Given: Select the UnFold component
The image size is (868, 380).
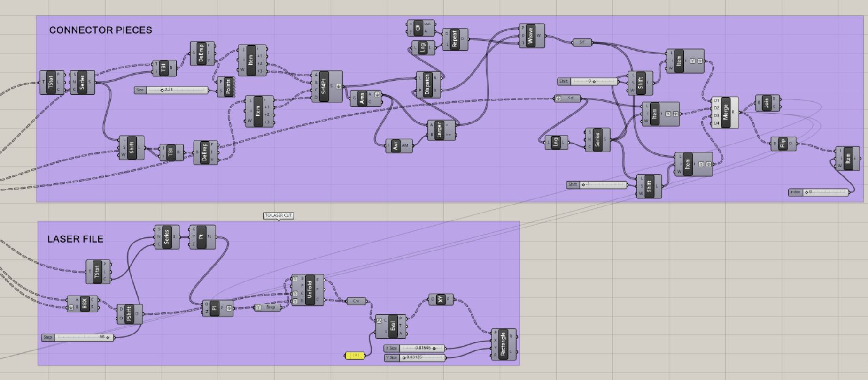Looking at the screenshot, I should click(309, 290).
